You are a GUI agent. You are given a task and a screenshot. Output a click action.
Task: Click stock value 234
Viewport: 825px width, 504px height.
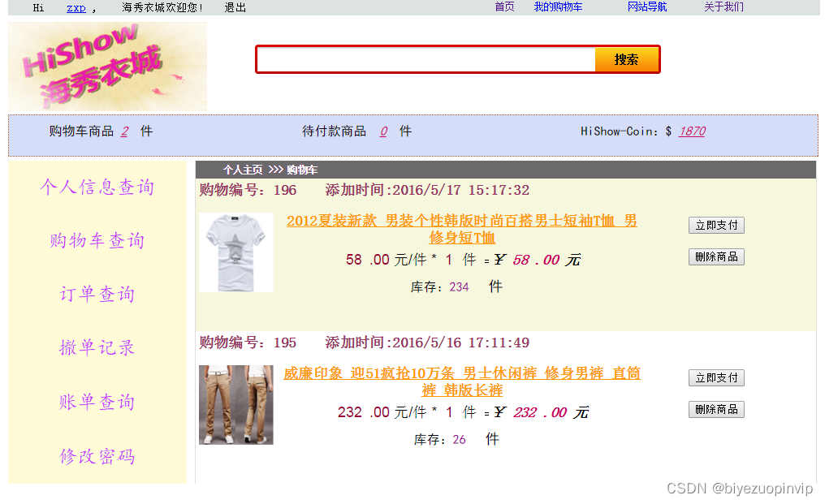pos(459,287)
